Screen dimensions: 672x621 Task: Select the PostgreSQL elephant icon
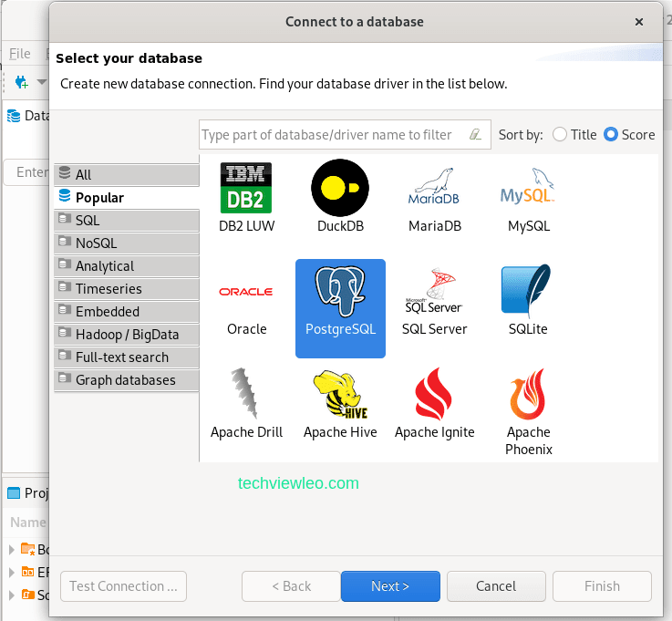340,291
